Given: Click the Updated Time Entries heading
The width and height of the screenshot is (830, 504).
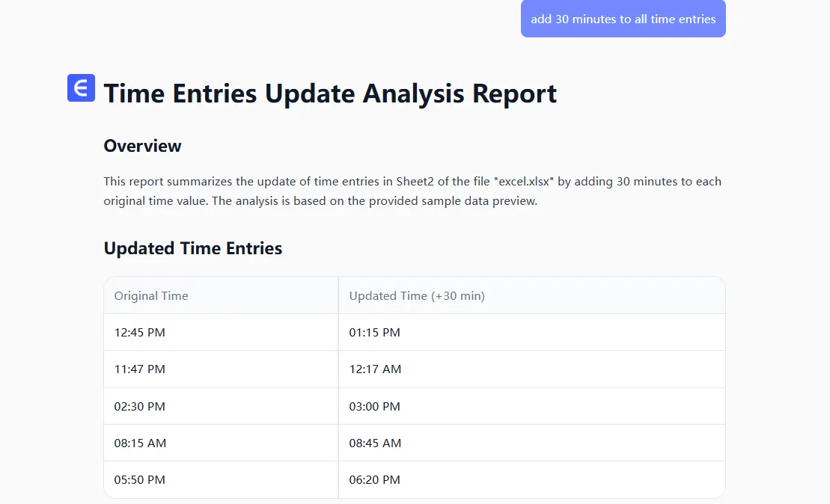Looking at the screenshot, I should point(192,248).
